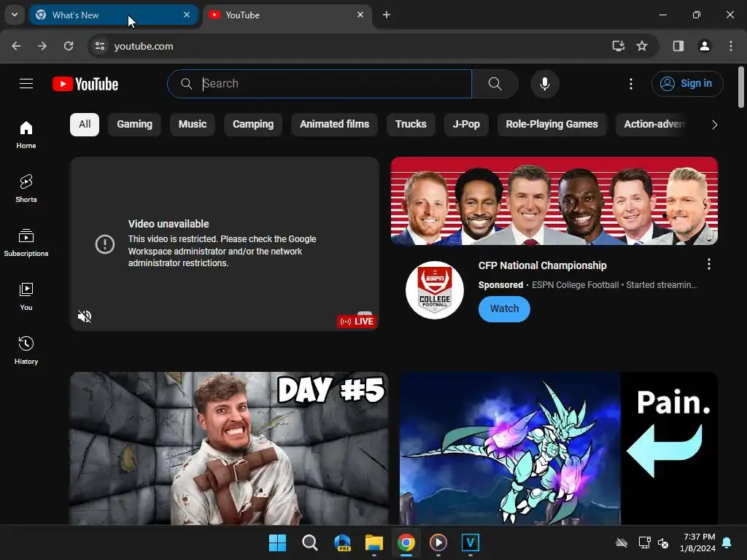Image resolution: width=747 pixels, height=560 pixels.
Task: Open CFP National Championship title link
Action: 542,265
